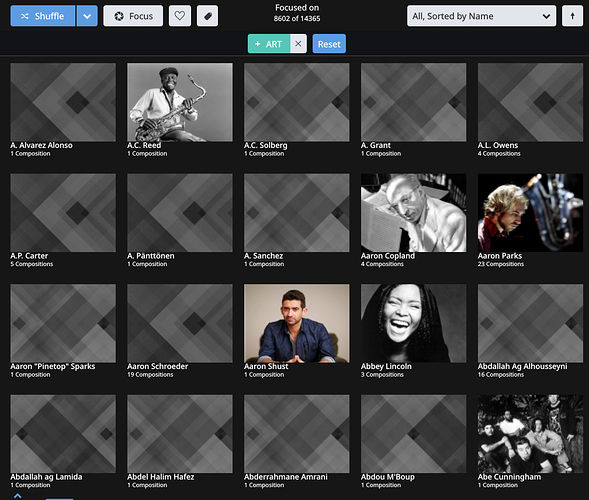The width and height of the screenshot is (589, 500).
Task: Open the 'All, Sorted by Name' dropdown
Action: point(481,16)
